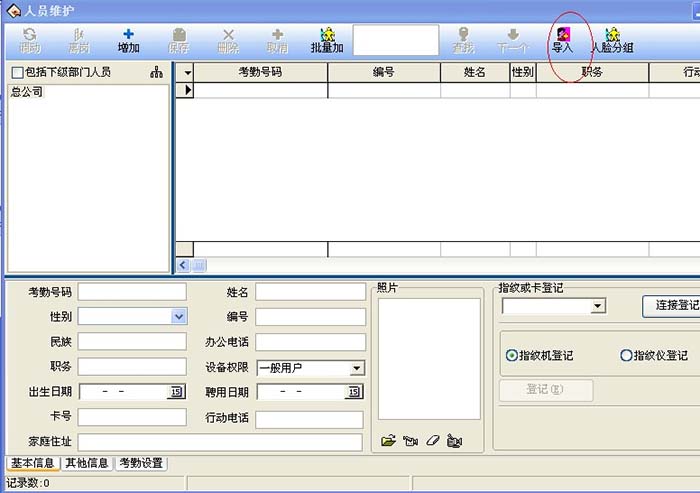This screenshot has height=493, width=700.
Task: Open the 导入 import tool
Action: [562, 41]
